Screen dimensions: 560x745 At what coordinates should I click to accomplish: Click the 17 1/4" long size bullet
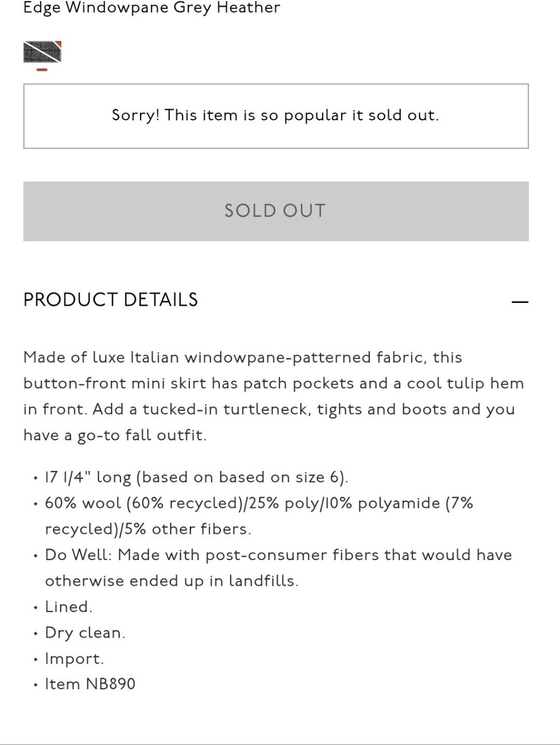(197, 477)
